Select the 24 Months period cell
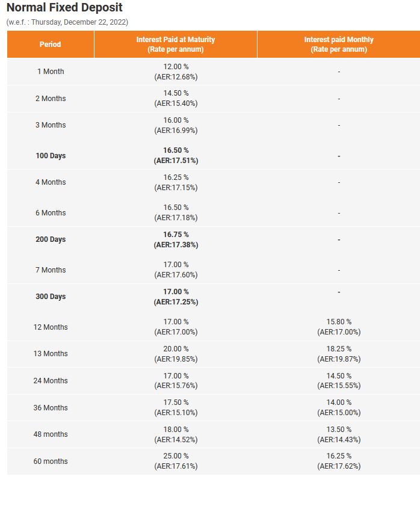The width and height of the screenshot is (420, 512). 51,380
